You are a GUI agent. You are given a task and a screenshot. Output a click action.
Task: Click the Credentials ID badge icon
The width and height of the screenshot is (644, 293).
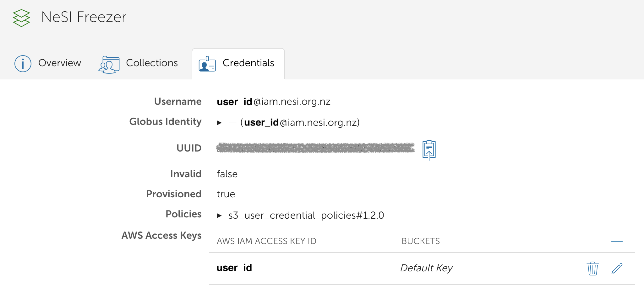coord(207,64)
